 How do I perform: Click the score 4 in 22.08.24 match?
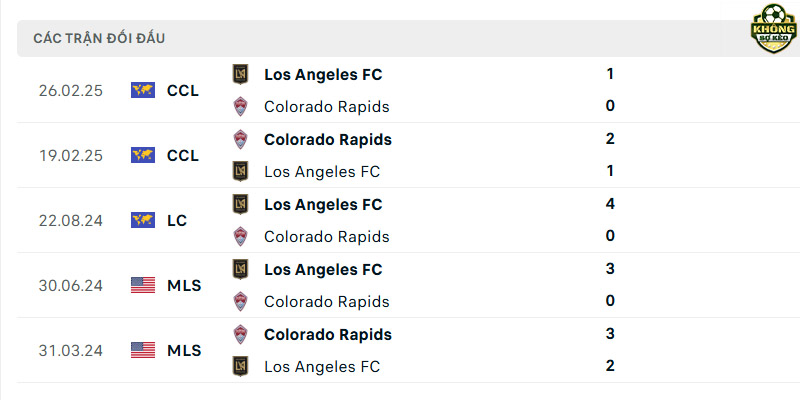tap(610, 204)
